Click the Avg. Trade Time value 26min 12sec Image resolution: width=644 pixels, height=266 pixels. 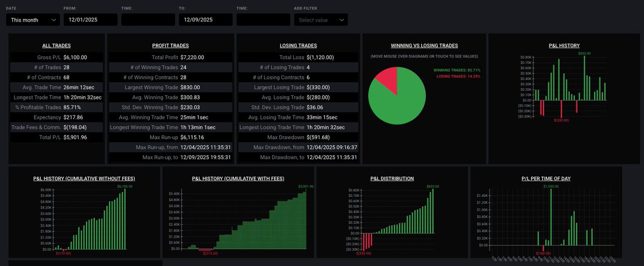coord(78,87)
